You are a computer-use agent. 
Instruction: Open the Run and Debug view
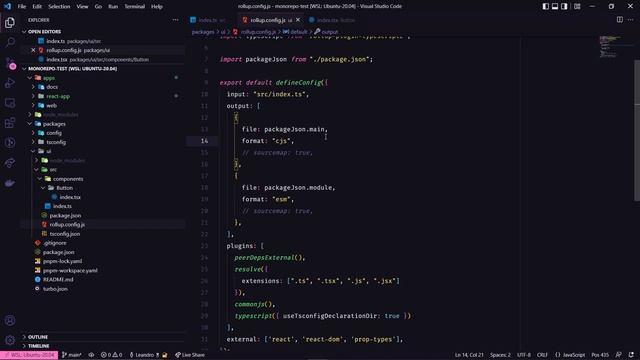point(10,83)
